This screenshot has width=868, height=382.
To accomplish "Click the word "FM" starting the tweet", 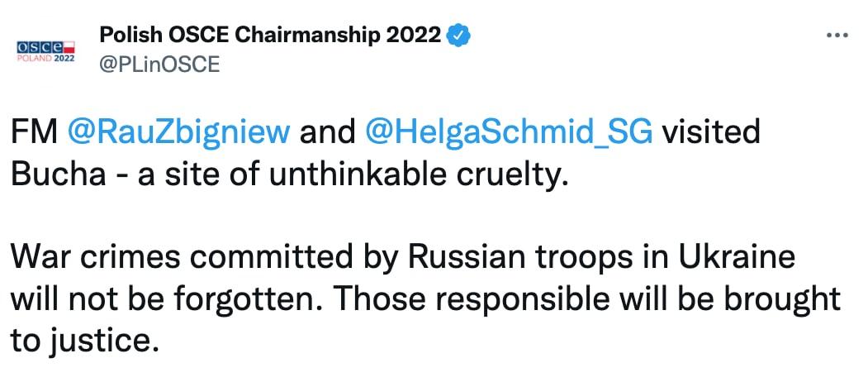I will click(x=33, y=133).
